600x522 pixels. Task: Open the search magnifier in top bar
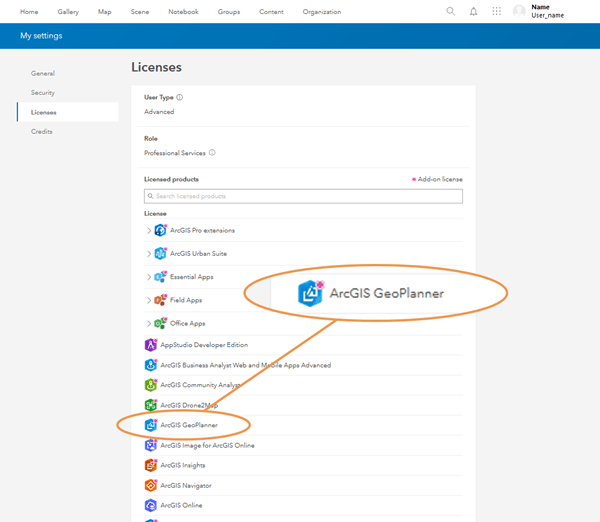pos(451,11)
